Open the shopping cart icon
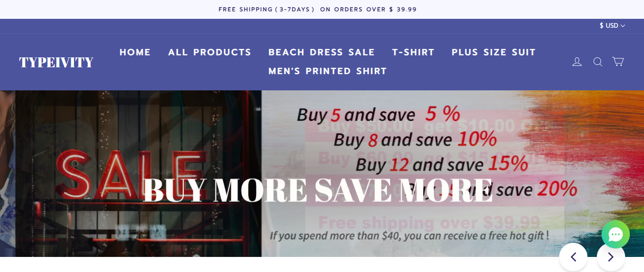Screen dimensions: 644x272 [x=618, y=62]
